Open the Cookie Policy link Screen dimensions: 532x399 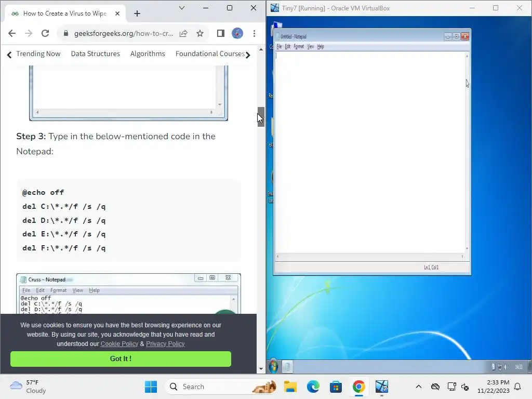tap(119, 344)
